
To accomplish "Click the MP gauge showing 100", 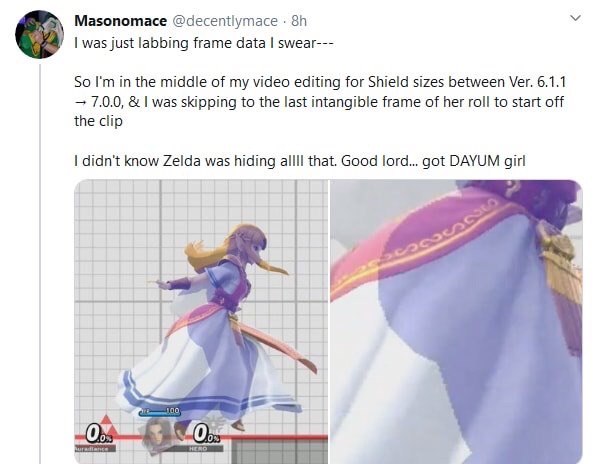I will point(159,412).
